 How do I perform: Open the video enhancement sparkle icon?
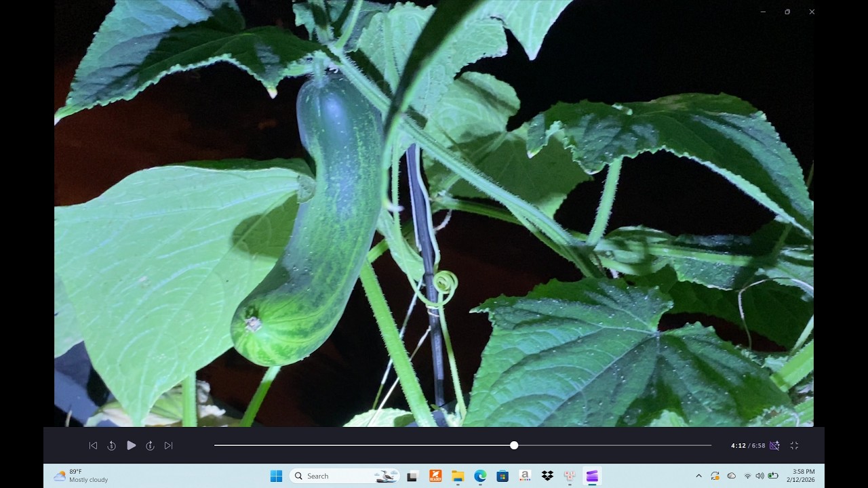[x=774, y=445]
